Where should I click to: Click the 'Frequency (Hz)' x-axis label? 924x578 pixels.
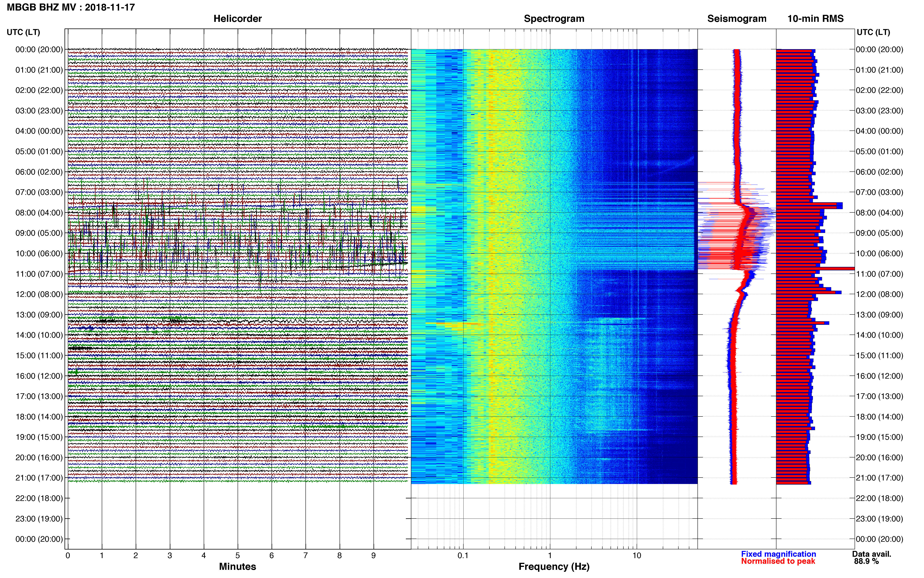click(554, 566)
